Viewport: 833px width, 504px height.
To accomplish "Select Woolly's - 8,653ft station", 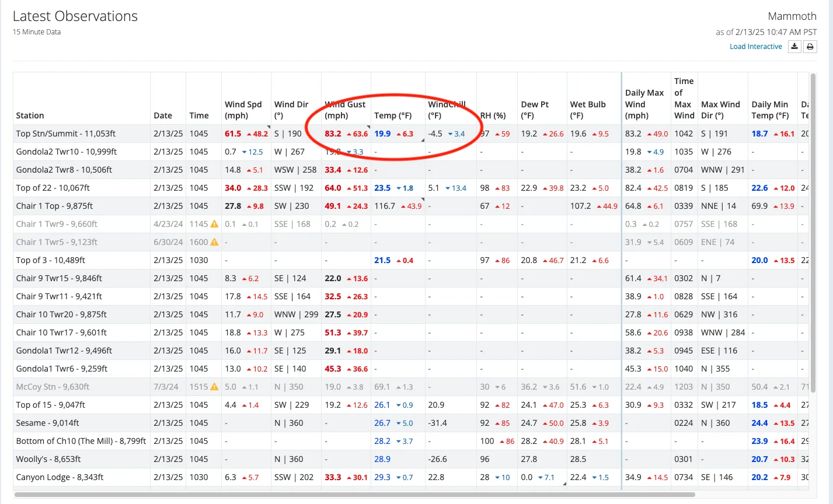I will tap(48, 459).
